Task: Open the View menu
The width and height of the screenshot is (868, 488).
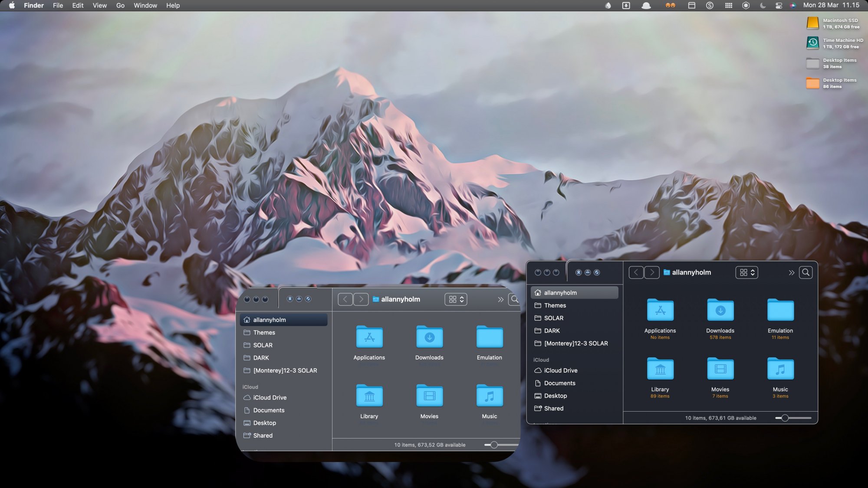Action: [x=99, y=6]
